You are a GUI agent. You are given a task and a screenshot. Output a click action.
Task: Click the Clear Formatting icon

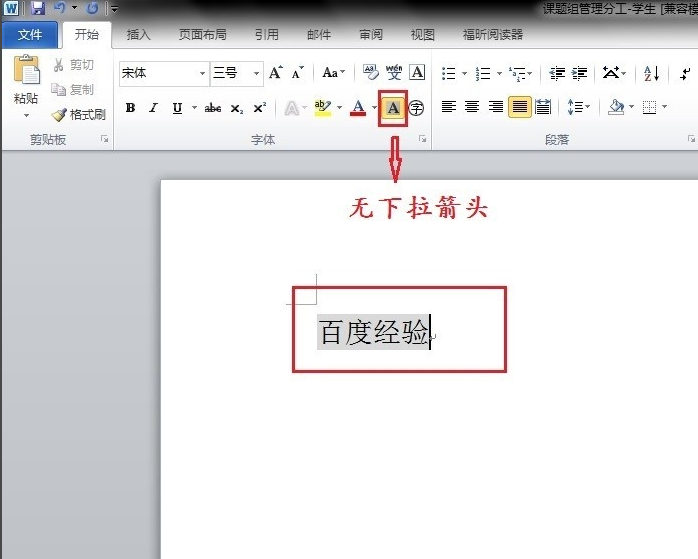(370, 72)
